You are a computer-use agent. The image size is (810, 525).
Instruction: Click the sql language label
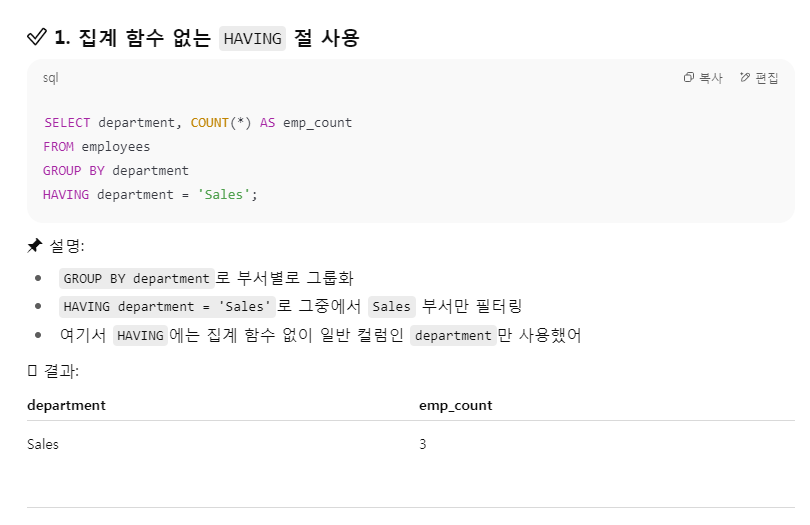pos(51,78)
